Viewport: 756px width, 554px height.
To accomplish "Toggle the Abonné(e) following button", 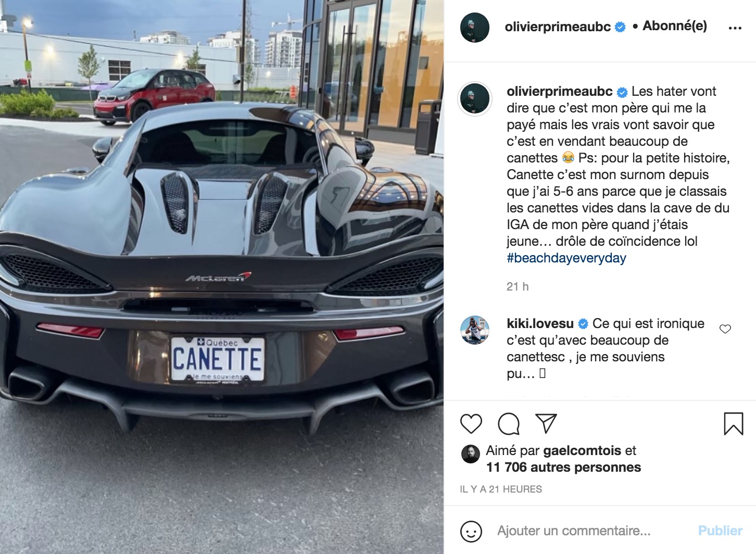I will point(675,26).
